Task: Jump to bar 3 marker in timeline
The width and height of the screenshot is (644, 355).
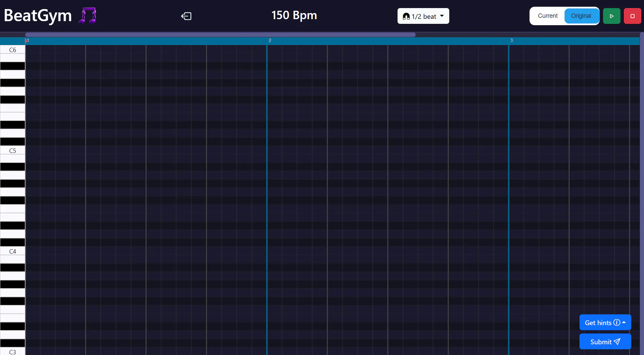Action: 511,40
